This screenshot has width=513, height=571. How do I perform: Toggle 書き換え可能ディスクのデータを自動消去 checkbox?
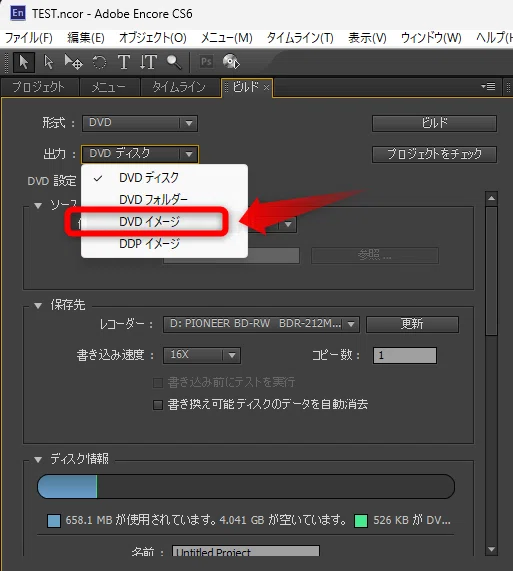tap(158, 405)
